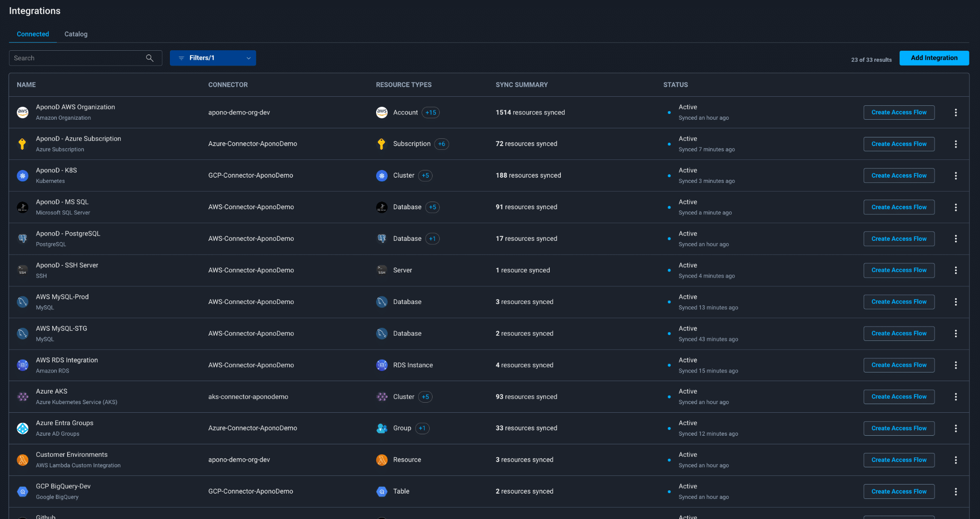
Task: Expand +5 badge in AponoD - K8S row
Action: (425, 176)
